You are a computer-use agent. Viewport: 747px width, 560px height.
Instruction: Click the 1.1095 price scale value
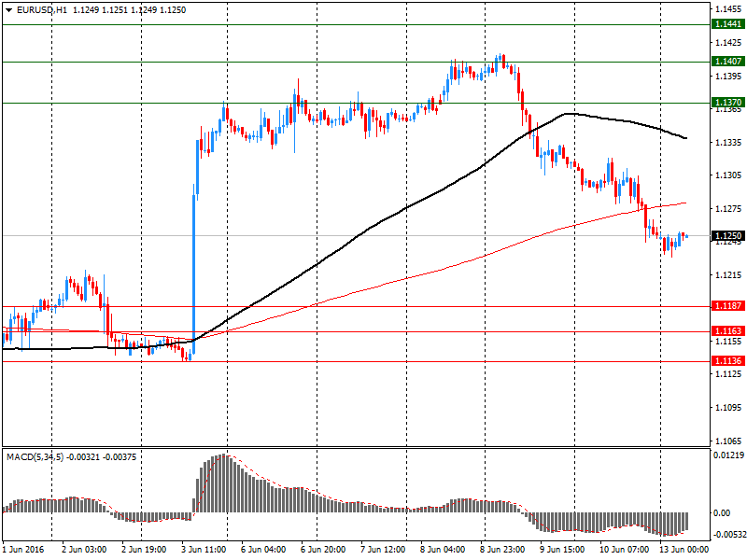[728, 408]
